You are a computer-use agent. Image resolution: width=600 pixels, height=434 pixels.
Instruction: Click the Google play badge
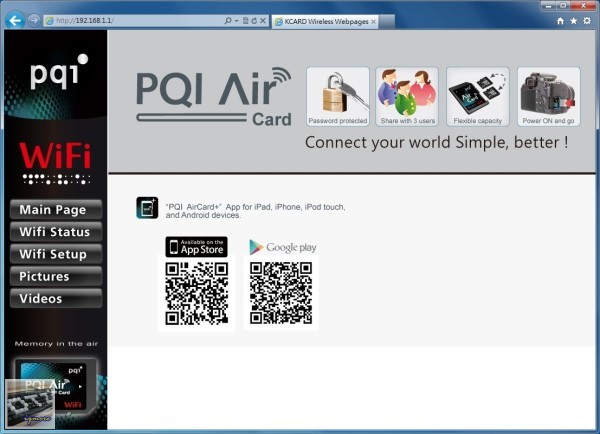(x=283, y=247)
